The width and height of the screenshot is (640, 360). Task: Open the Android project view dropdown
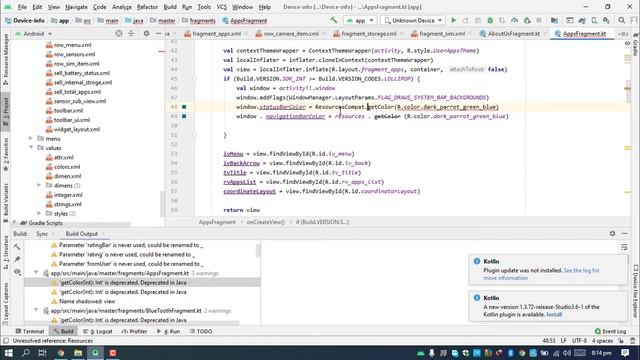tap(33, 33)
